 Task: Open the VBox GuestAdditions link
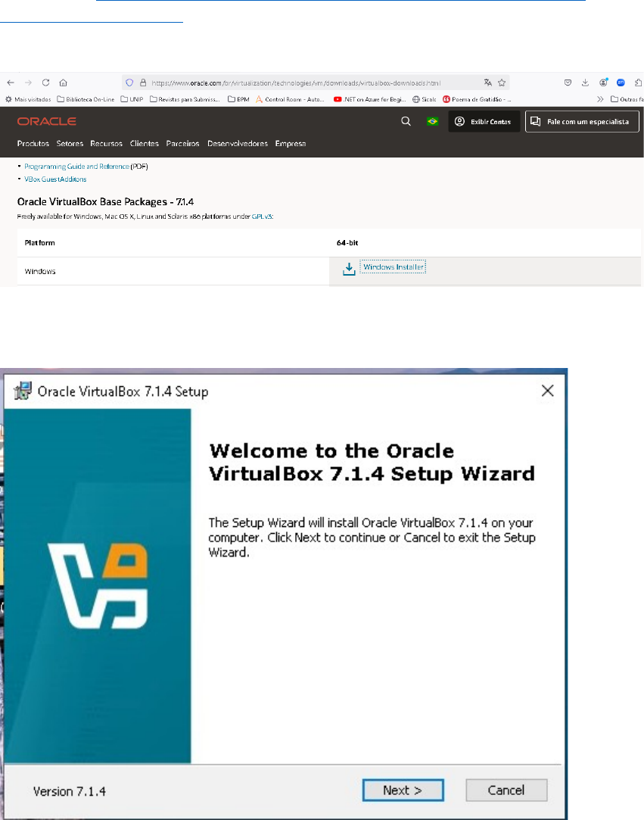(x=55, y=179)
